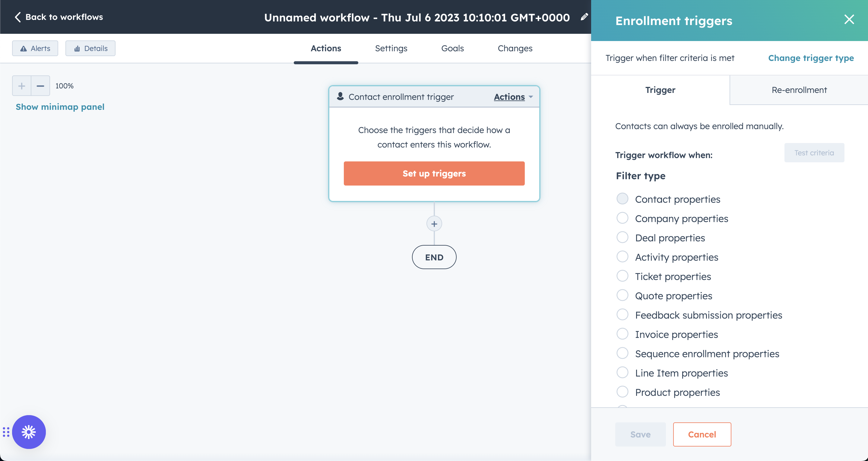The image size is (868, 461).
Task: Click the Set up triggers button
Action: tap(434, 173)
